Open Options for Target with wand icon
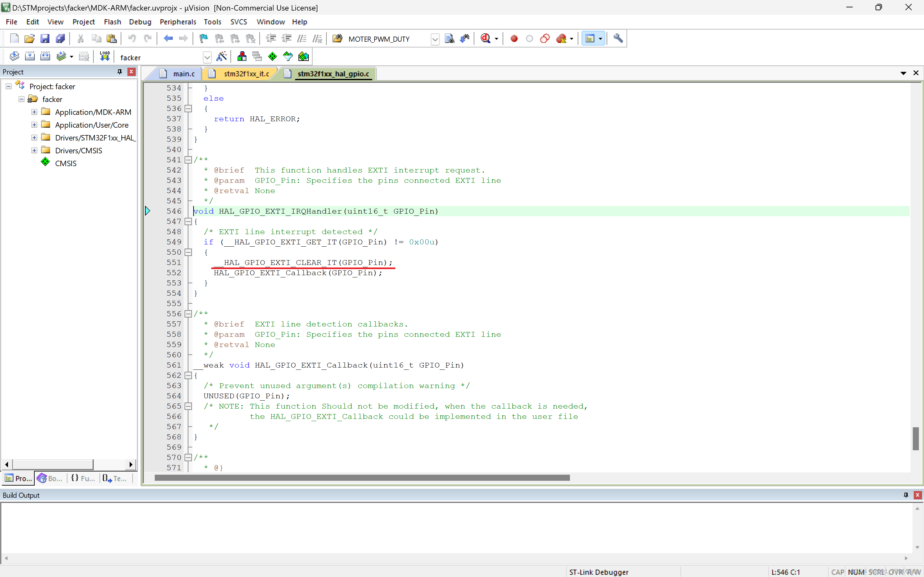Image resolution: width=924 pixels, height=577 pixels. [222, 56]
